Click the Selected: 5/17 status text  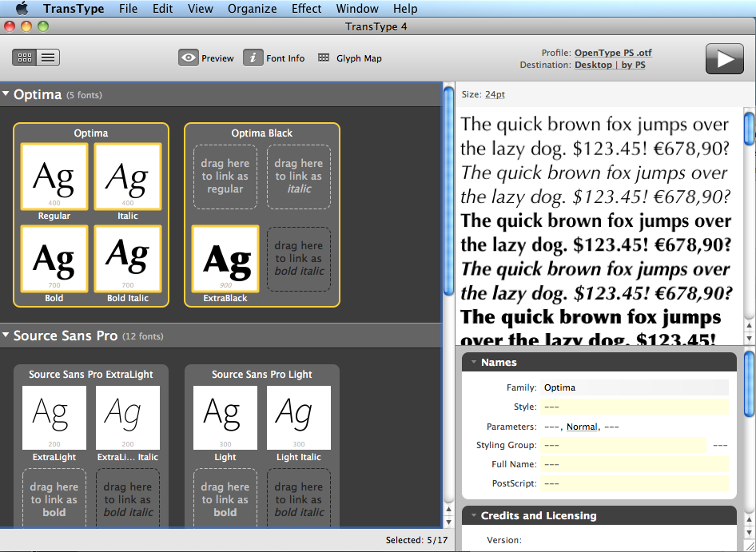(x=416, y=541)
